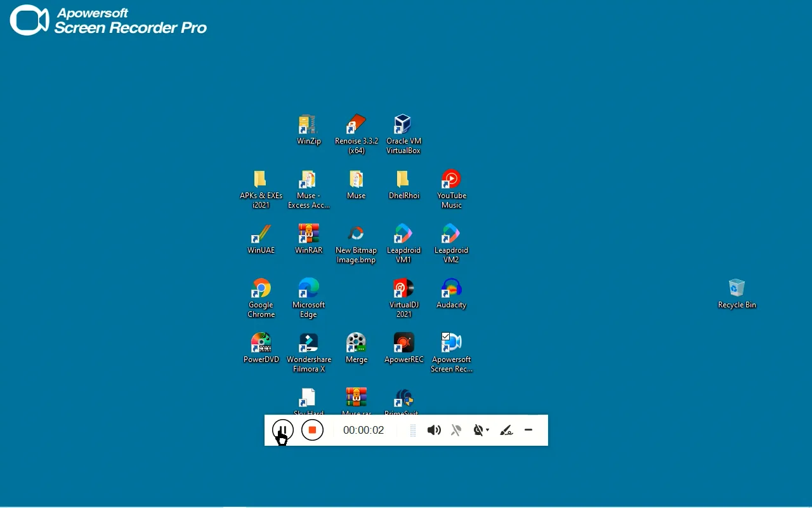The width and height of the screenshot is (812, 508).
Task: Select the Muse - Excess Acc... shortcut
Action: click(x=309, y=189)
